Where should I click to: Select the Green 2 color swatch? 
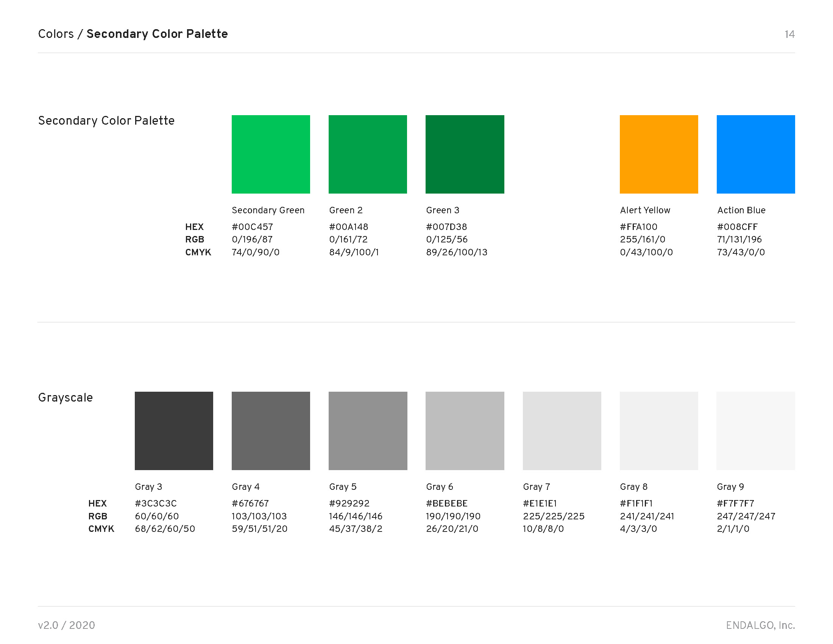pyautogui.click(x=367, y=154)
